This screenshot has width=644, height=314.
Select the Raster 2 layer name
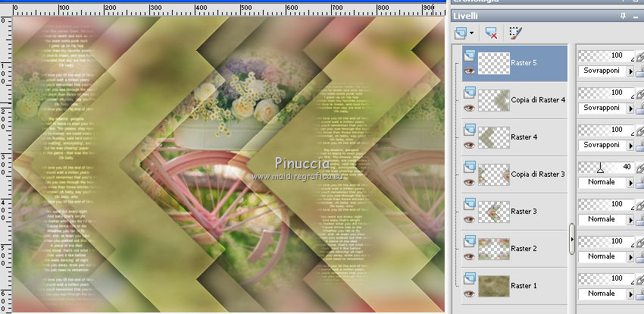[524, 249]
